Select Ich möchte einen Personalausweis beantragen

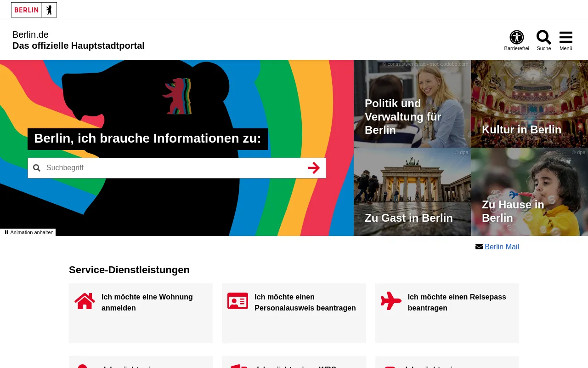coord(294,313)
